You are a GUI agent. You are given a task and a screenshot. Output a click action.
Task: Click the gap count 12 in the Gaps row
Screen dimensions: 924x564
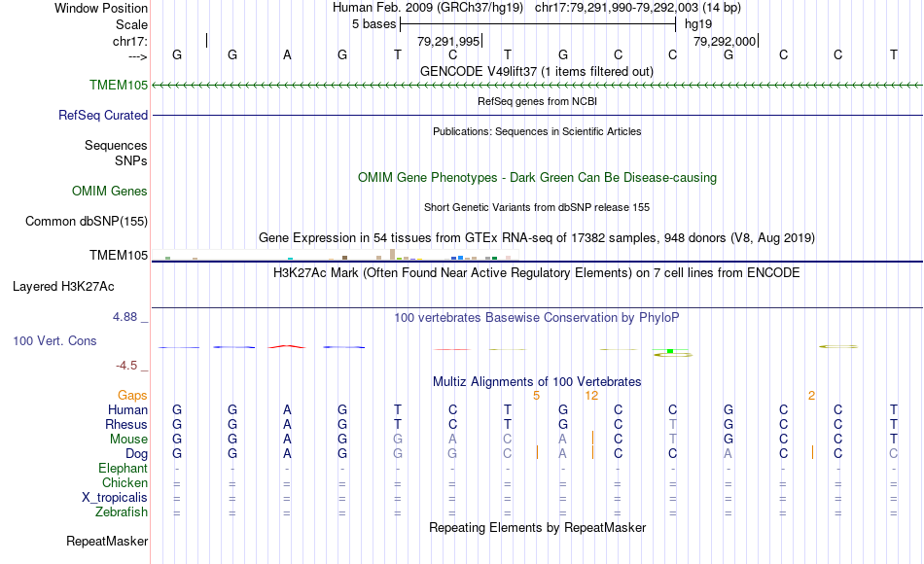tap(591, 396)
